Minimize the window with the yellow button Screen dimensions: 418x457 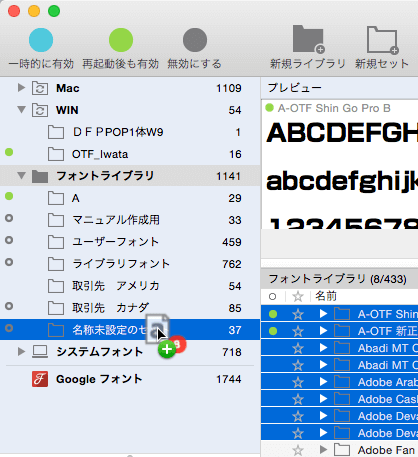pyautogui.click(x=34, y=11)
